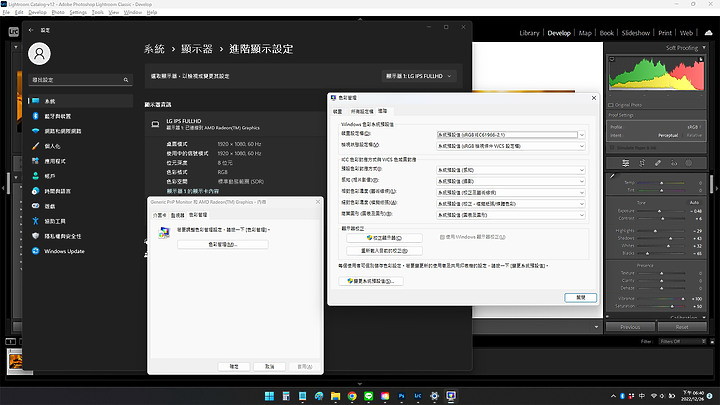Select the Edit sliders tool icon in Lightroom

625,163
